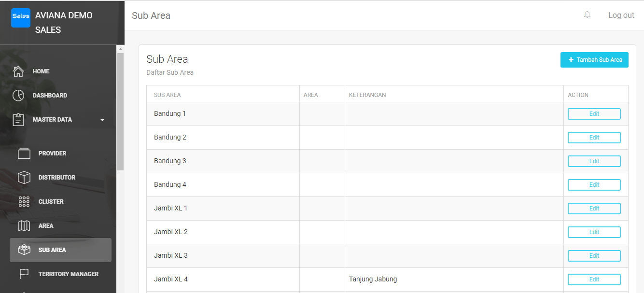
Task: Edit the Jambi XL 4 row
Action: pyautogui.click(x=594, y=279)
